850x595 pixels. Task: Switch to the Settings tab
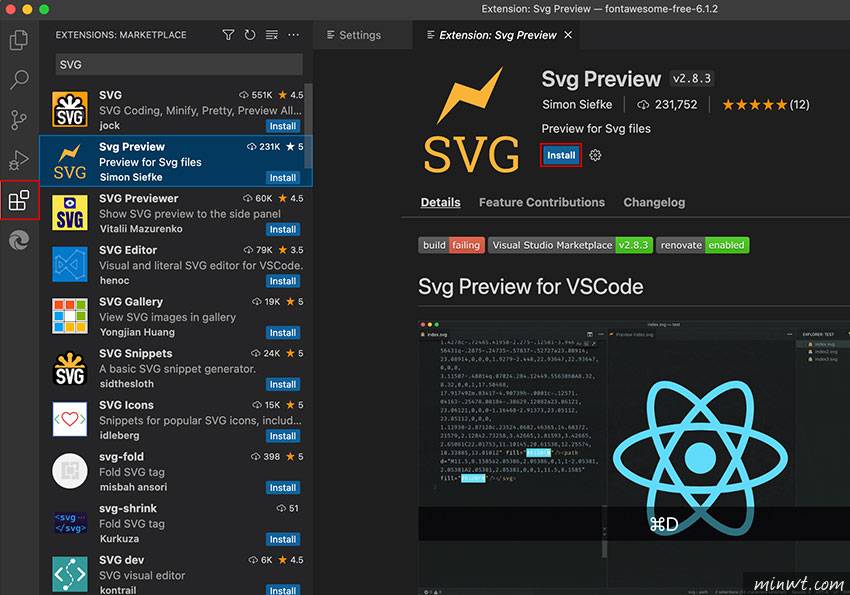click(351, 35)
